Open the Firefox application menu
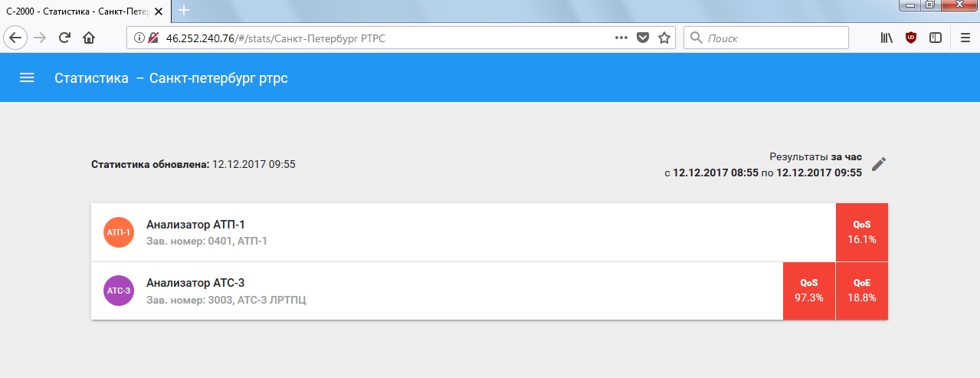Screen dimensions: 980x378 click(x=965, y=38)
